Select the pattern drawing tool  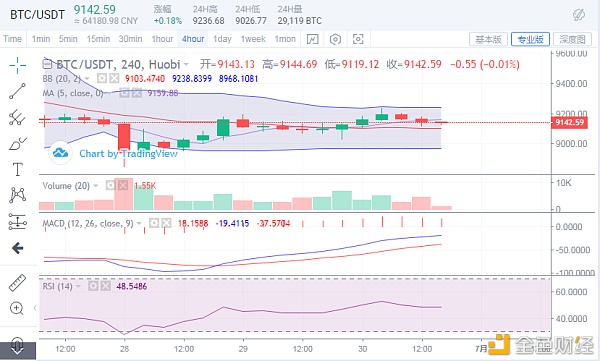pyautogui.click(x=18, y=195)
